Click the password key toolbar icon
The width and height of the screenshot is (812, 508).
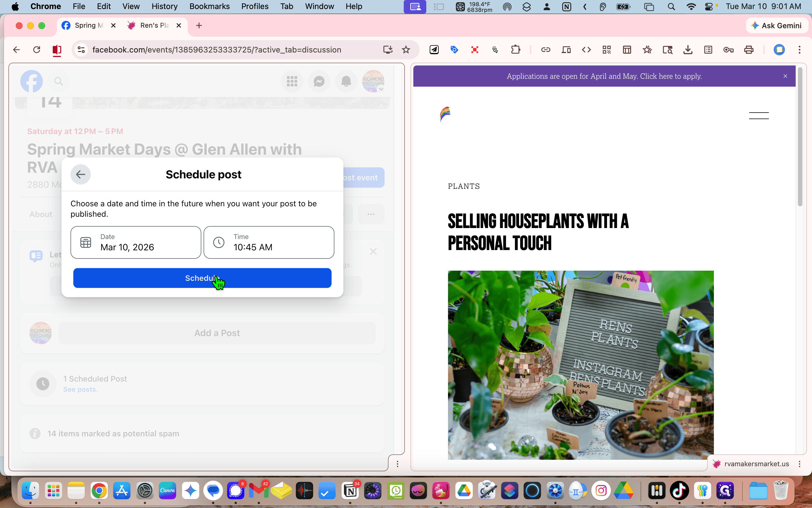coord(728,50)
